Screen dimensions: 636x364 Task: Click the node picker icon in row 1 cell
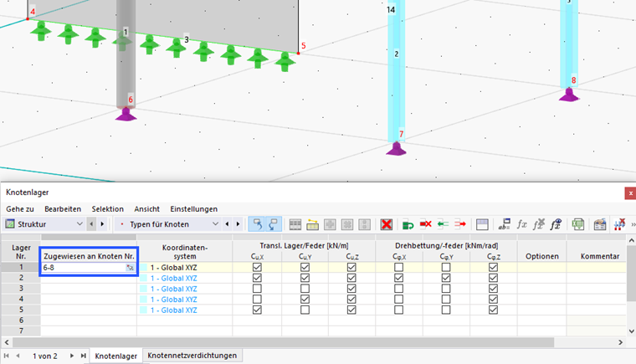[130, 268]
